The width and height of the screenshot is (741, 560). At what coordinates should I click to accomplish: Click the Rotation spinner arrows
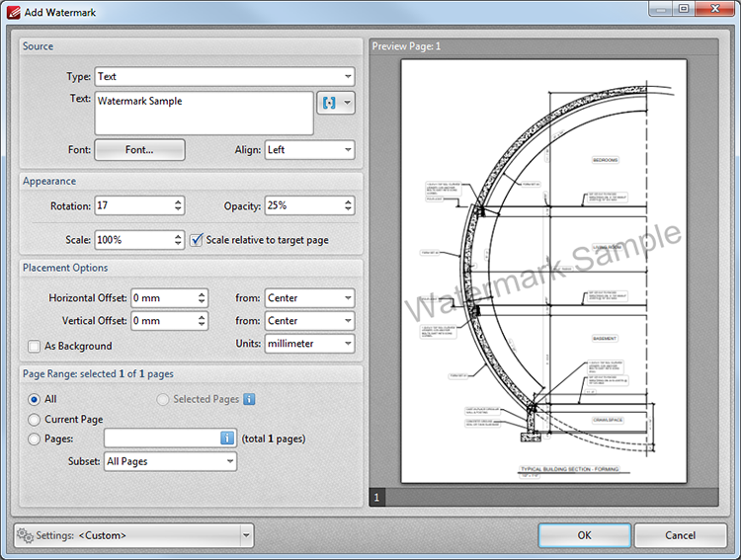click(178, 205)
